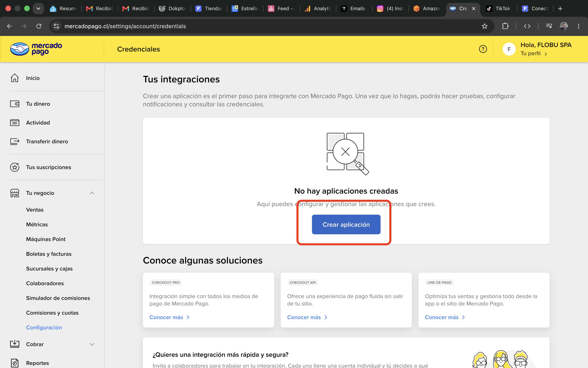Screen dimensions: 588x368
Task: Click the Tu dinero wallet icon
Action: 14,104
